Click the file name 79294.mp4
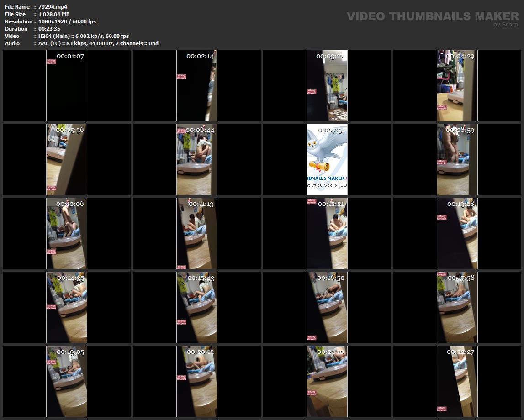The image size is (524, 420). click(53, 7)
